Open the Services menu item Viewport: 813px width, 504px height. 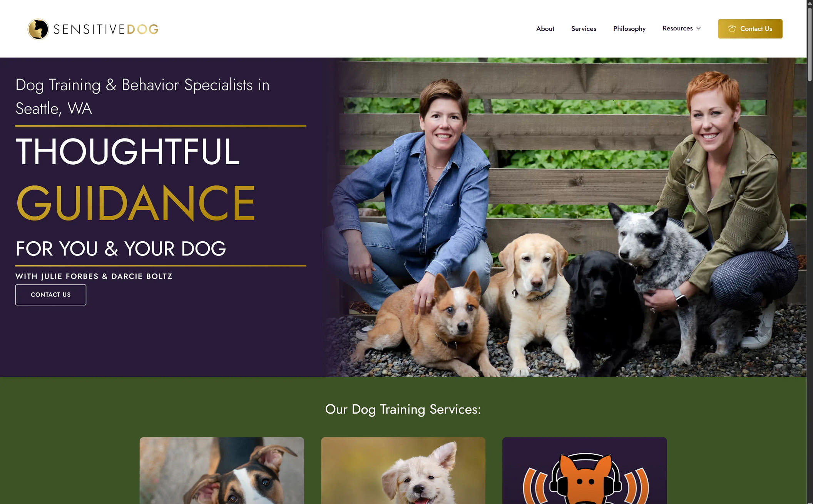584,28
